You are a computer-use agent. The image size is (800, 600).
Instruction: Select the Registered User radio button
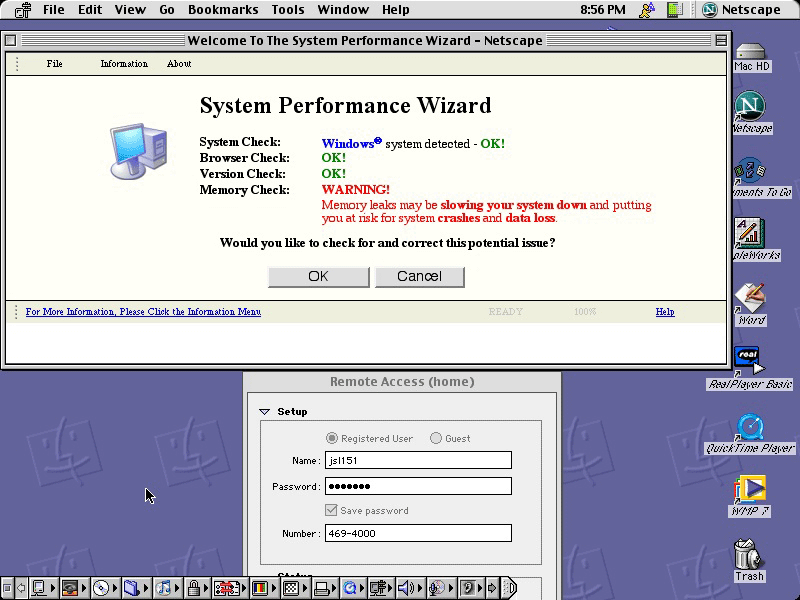coord(332,438)
